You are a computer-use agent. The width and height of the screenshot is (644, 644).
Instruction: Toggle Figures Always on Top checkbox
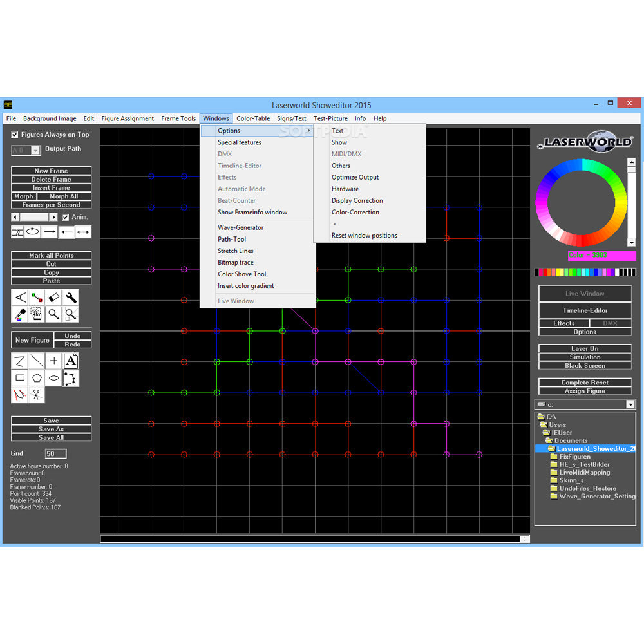[x=15, y=135]
